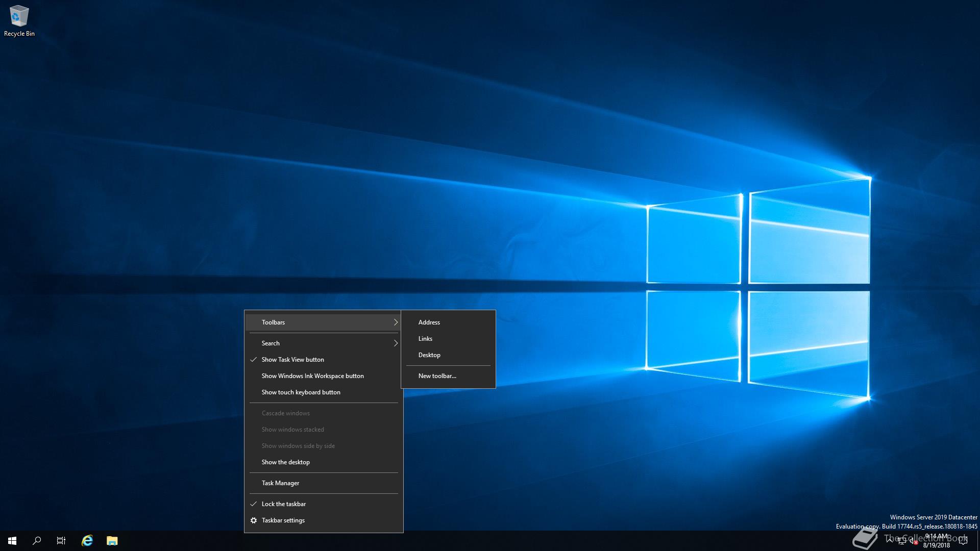Screen dimensions: 980x551
Task: Unlock the taskbar via Lock the taskbar
Action: tap(283, 504)
